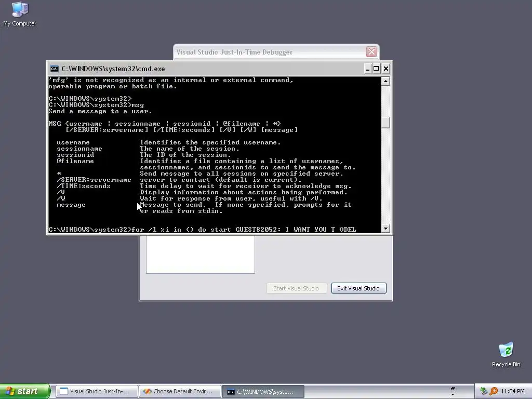This screenshot has height=399, width=532.
Task: Click the cmd vertical scrollbar thumb
Action: (x=385, y=123)
